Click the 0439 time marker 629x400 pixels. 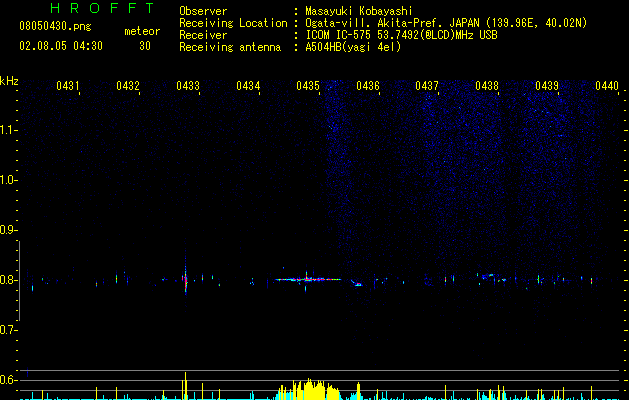(547, 85)
